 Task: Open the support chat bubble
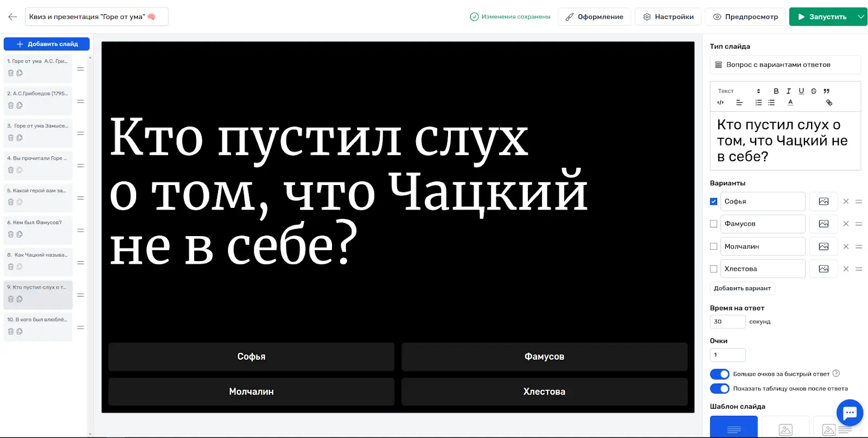click(850, 414)
